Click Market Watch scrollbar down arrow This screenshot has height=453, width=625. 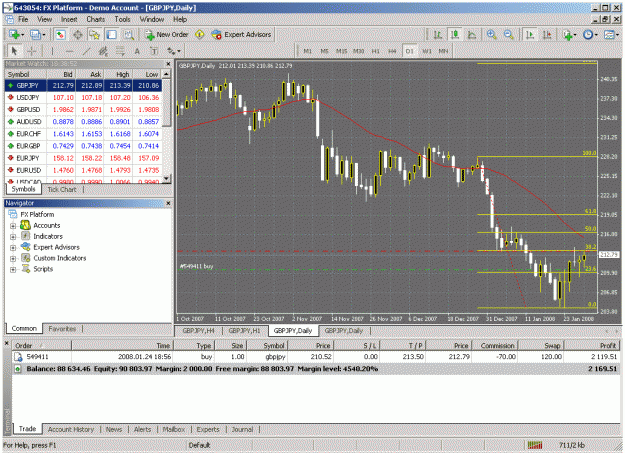167,178
